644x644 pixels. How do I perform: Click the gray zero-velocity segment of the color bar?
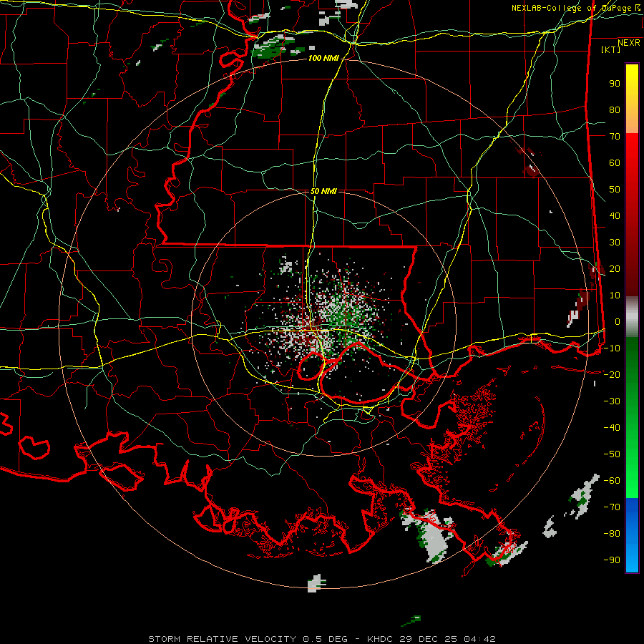coord(632,316)
